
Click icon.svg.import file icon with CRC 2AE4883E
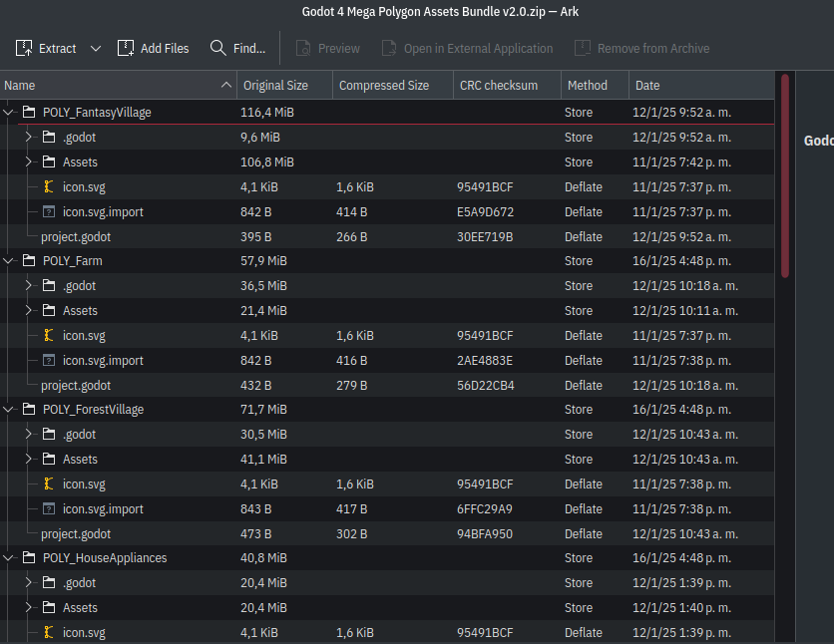pyautogui.click(x=49, y=360)
